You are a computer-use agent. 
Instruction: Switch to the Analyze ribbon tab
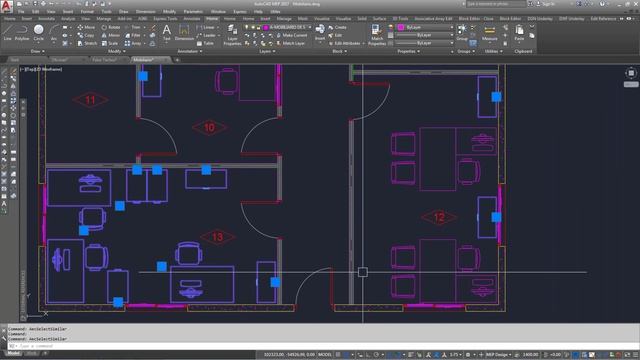68,19
